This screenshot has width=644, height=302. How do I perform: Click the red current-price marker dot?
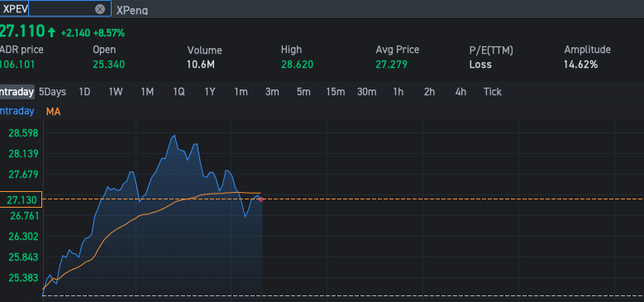(260, 199)
